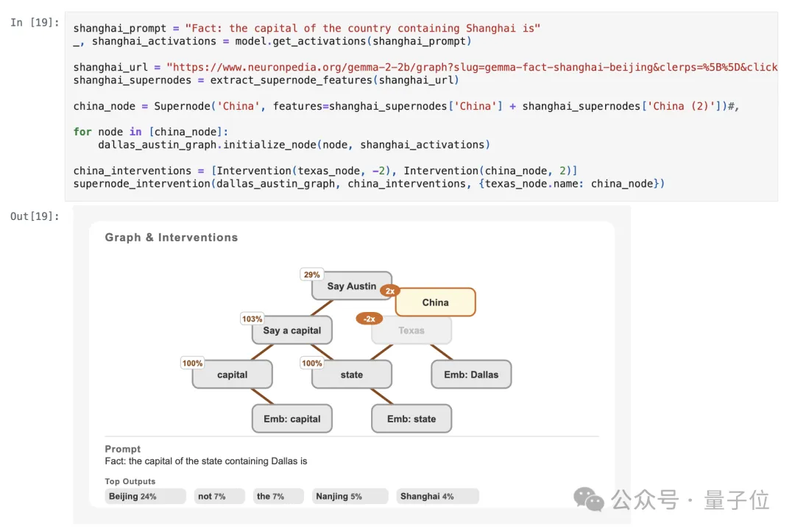Select the greyed-out Texas supernode
This screenshot has height=532, width=795.
tap(411, 331)
